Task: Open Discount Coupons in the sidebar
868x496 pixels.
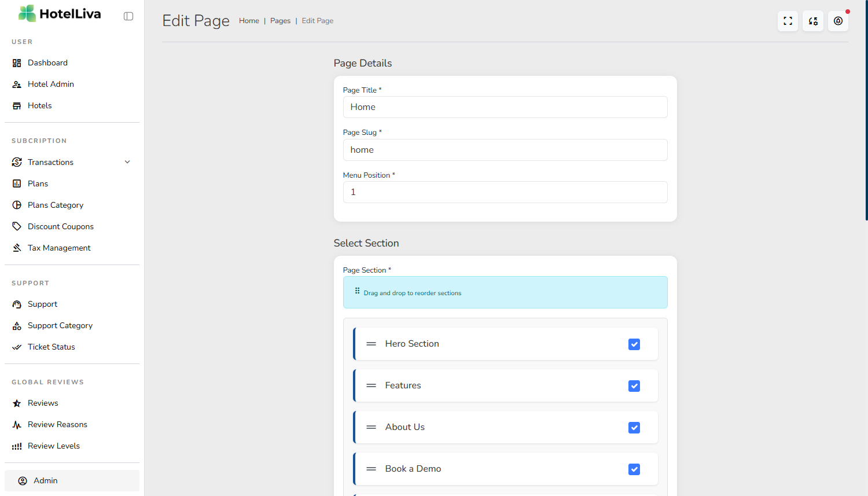Action: [x=60, y=226]
